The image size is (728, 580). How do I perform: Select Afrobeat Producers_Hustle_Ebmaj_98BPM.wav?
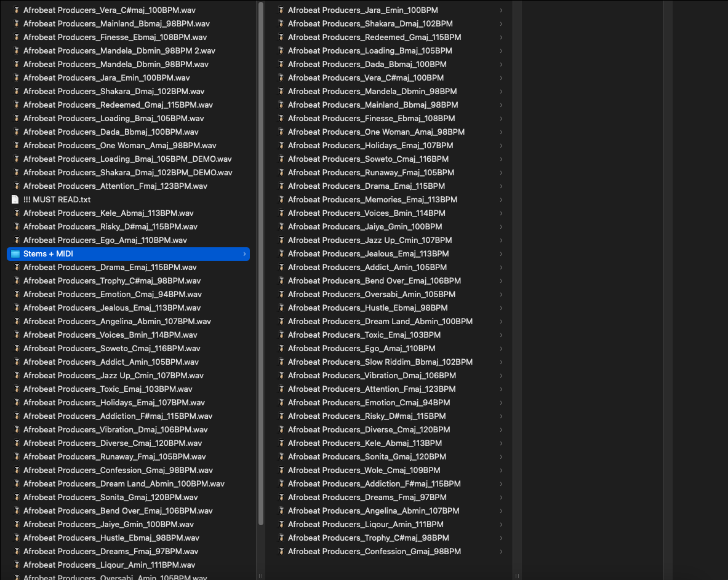111,538
